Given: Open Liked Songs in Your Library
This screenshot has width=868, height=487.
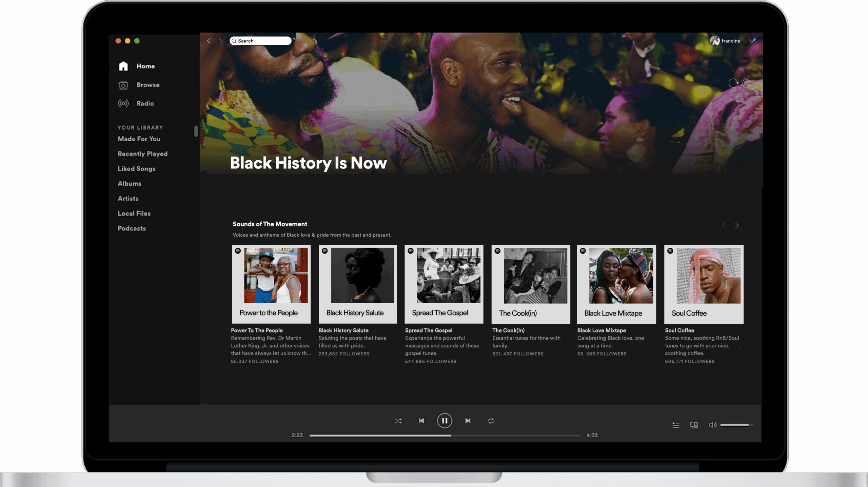Looking at the screenshot, I should click(136, 169).
